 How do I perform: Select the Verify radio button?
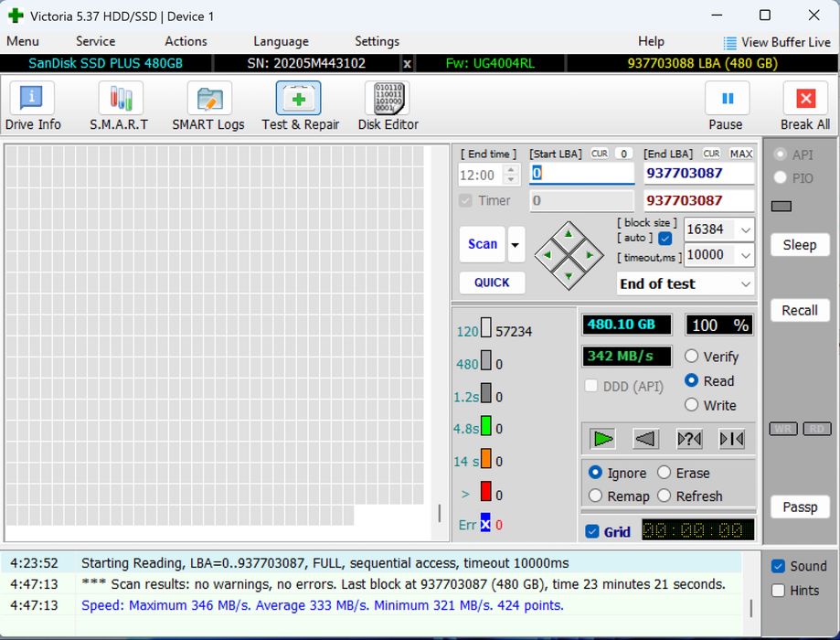[692, 357]
